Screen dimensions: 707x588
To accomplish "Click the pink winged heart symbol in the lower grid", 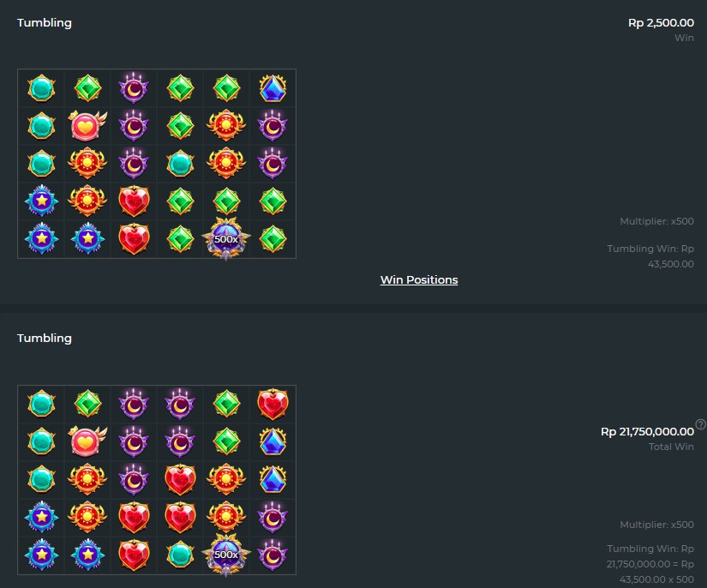I will 87,441.
